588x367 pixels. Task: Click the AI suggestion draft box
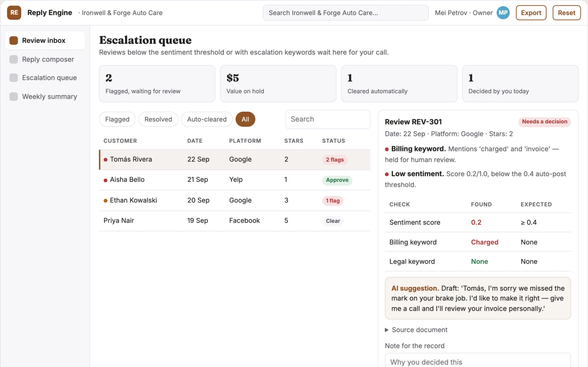tap(478, 298)
